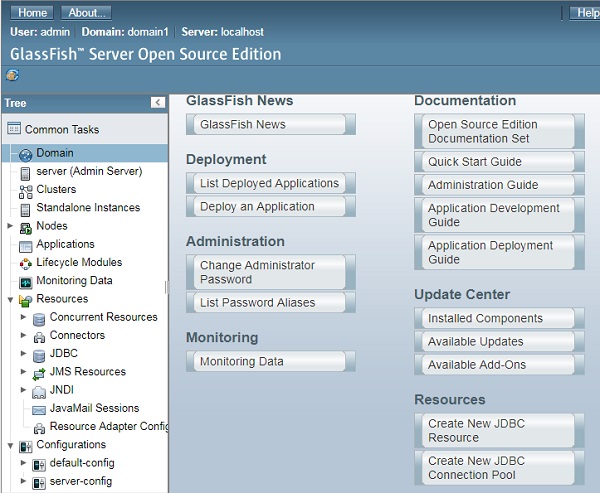600x493 pixels.
Task: Select Common Tasks in the tree
Action: (62, 129)
